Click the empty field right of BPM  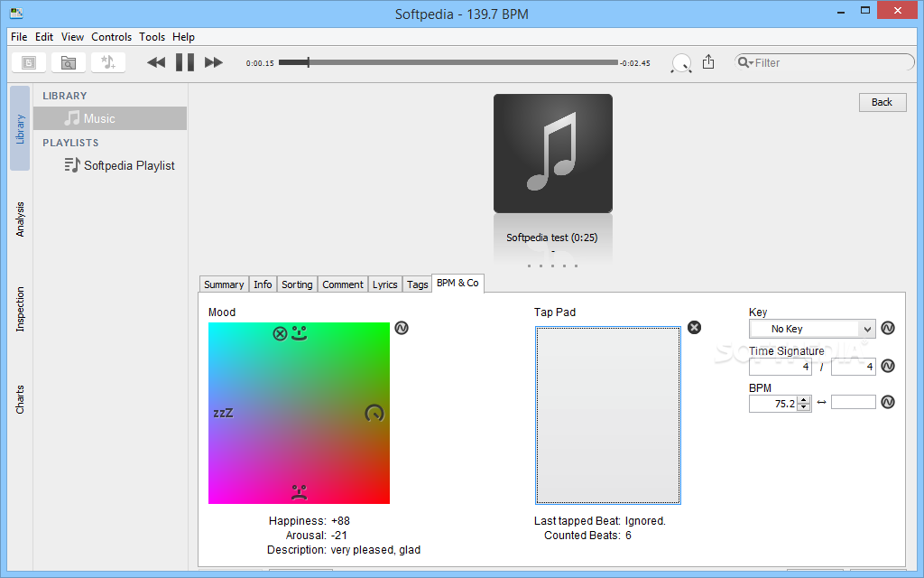[854, 402]
